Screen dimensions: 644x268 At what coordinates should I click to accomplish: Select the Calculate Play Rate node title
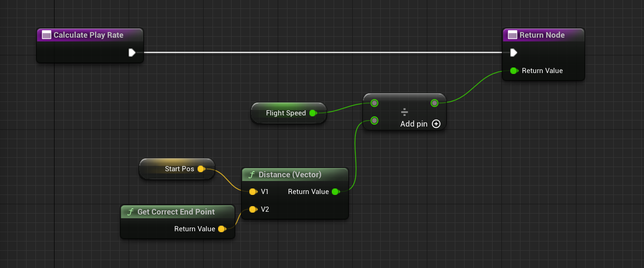click(89, 35)
